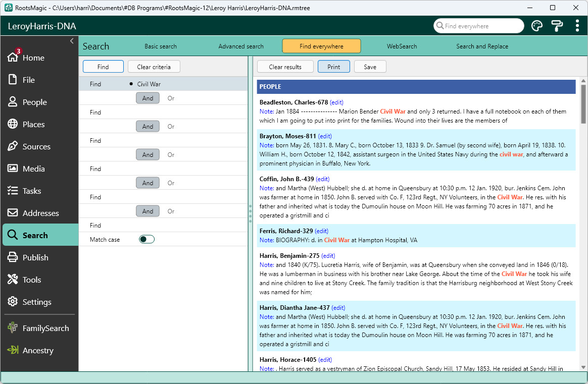Save the search results
The width and height of the screenshot is (588, 384).
point(370,67)
